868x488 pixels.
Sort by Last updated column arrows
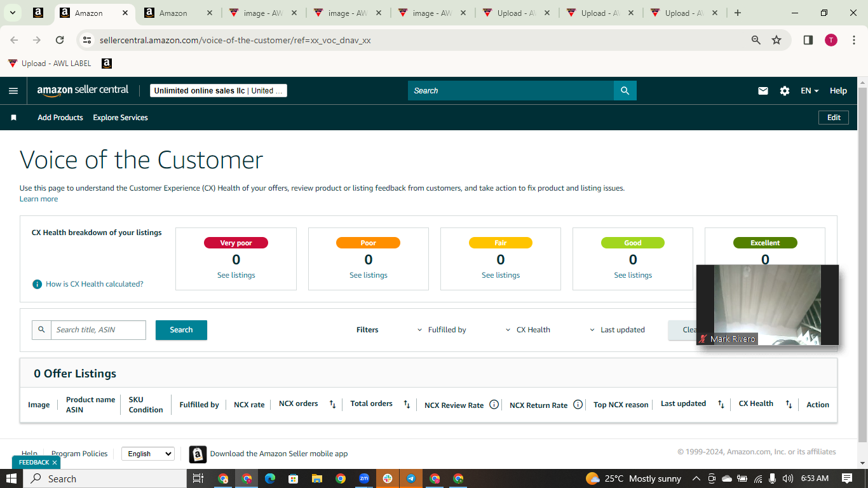721,404
